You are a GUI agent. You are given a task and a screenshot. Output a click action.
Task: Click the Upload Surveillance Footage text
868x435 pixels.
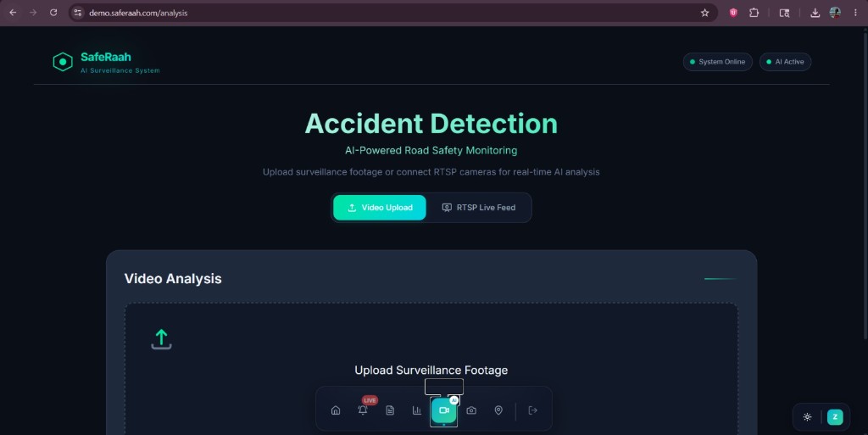point(431,371)
